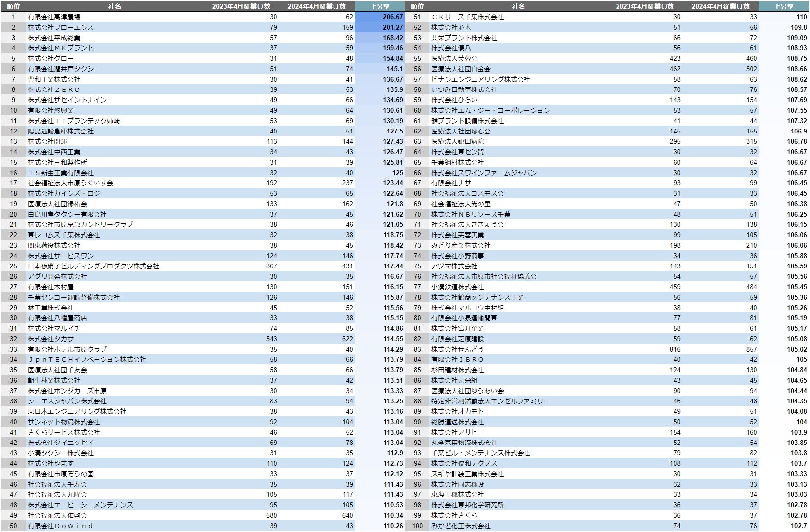810x532 pixels.
Task: Click employee count 816
Action: 675,349
